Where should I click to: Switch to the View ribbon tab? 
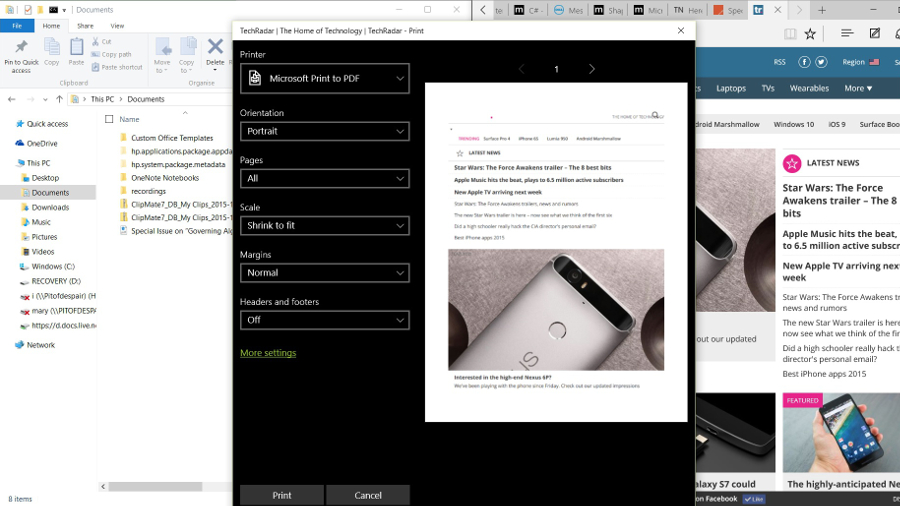point(117,26)
